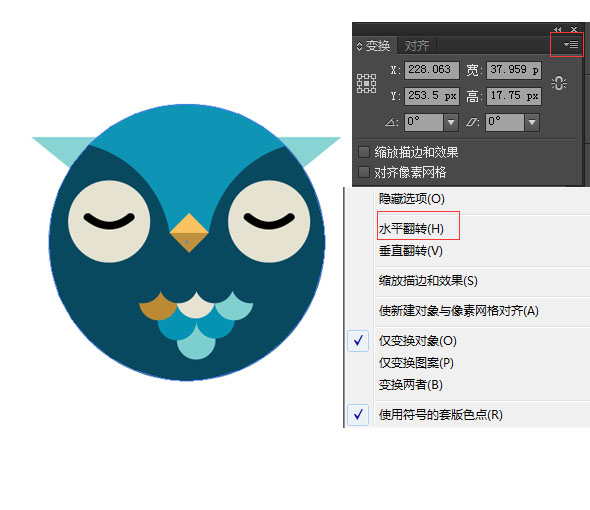Image resolution: width=590 pixels, height=510 pixels.
Task: Select the brown chest feather scallop
Action: tap(157, 307)
